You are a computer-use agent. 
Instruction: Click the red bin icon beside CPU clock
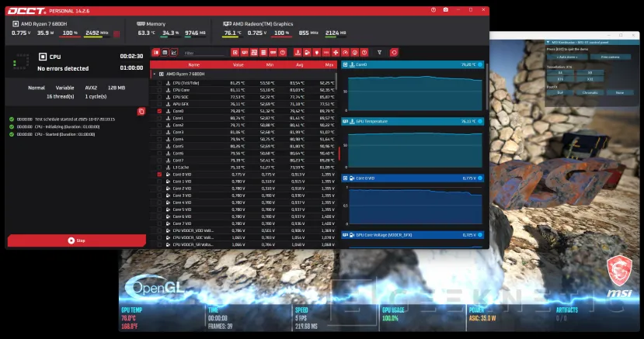pos(117,34)
